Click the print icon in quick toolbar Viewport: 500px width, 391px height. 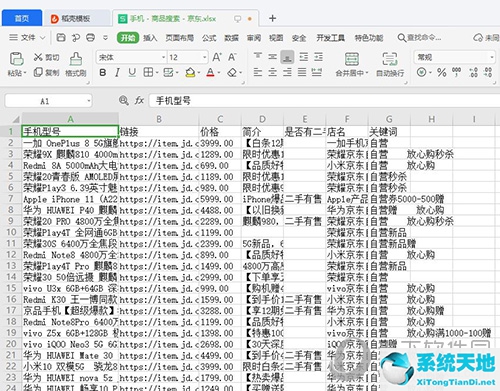tap(90, 37)
